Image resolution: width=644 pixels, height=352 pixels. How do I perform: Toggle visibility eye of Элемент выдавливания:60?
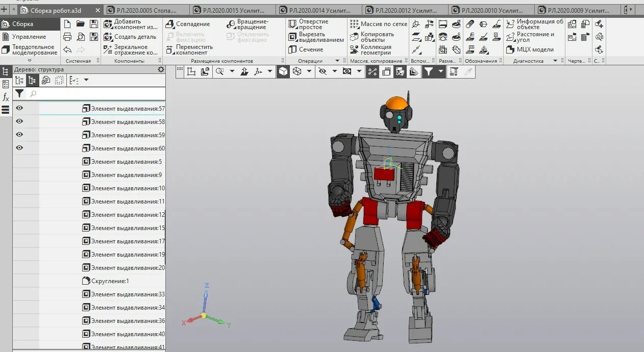pos(19,148)
